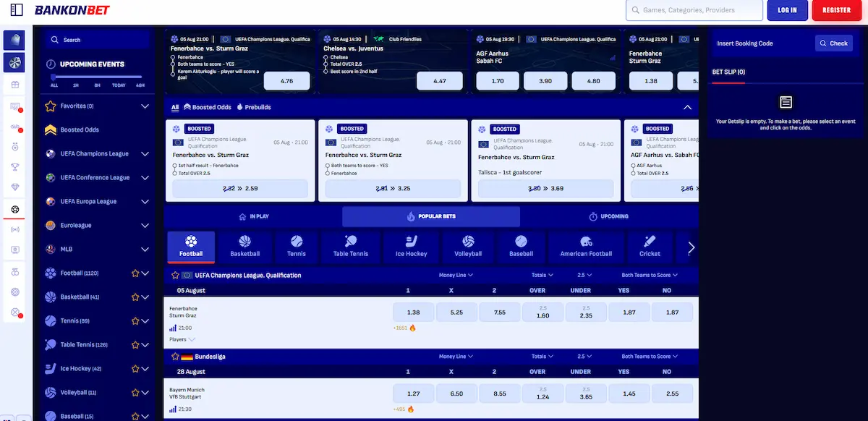Expand Players under Fenerbahce vs Sturm Graz
Viewport: 868px width, 421px height.
[x=182, y=339]
